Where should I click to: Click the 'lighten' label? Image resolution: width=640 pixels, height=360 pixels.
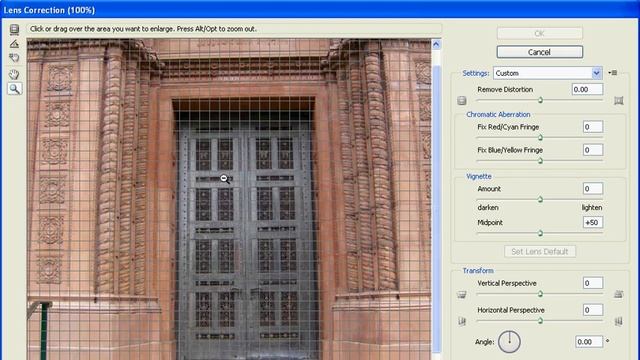pyautogui.click(x=592, y=207)
